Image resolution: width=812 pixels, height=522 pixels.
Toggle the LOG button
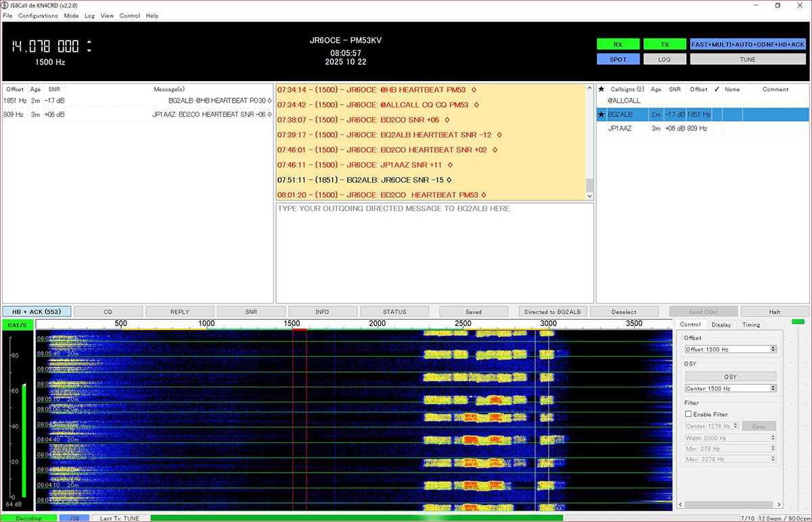click(x=664, y=60)
